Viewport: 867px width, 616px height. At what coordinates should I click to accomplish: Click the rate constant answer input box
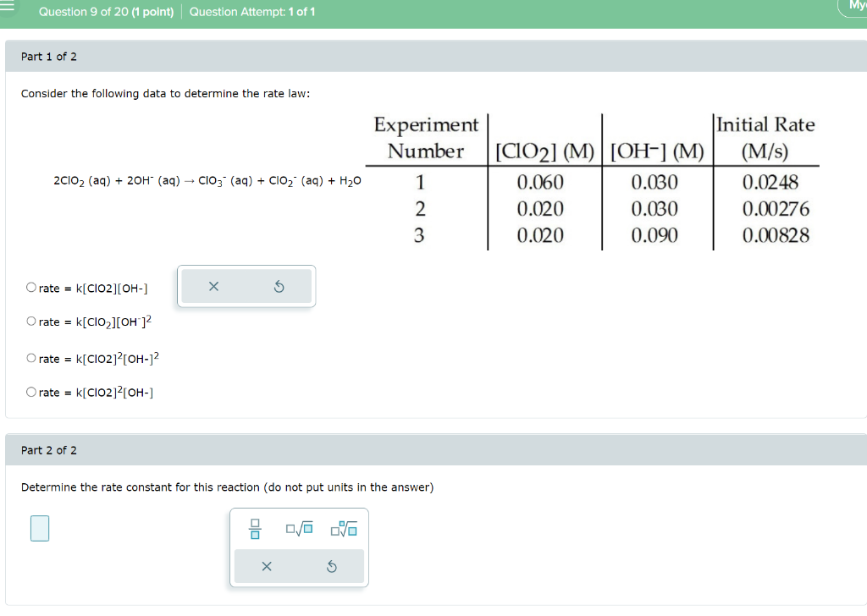click(x=40, y=528)
